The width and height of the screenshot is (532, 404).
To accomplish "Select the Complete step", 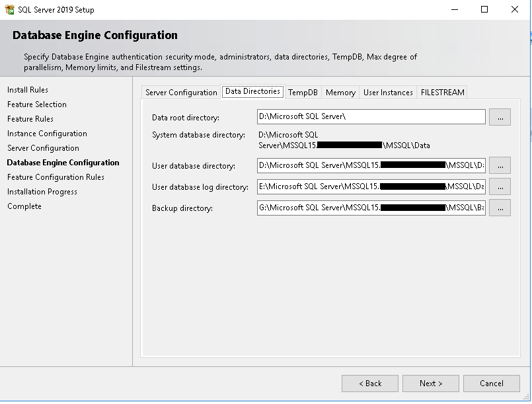I will tap(24, 206).
